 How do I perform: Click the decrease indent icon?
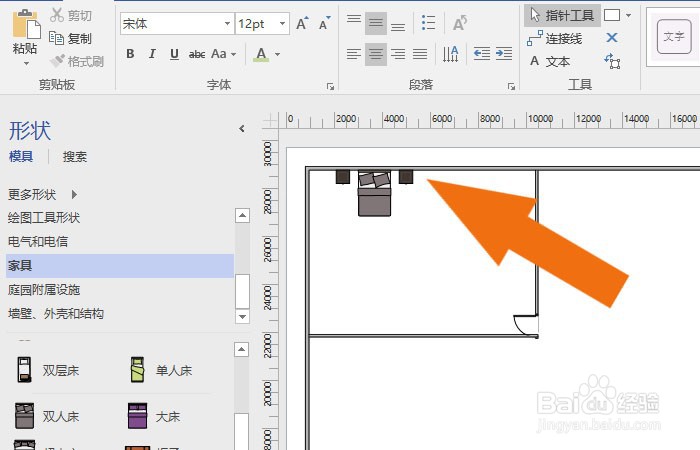click(482, 54)
